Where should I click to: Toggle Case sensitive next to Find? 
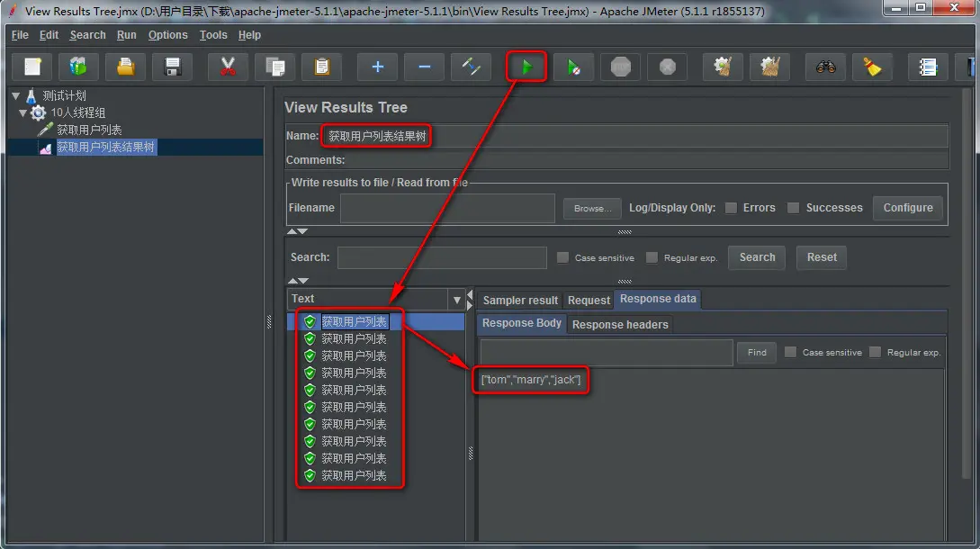791,352
